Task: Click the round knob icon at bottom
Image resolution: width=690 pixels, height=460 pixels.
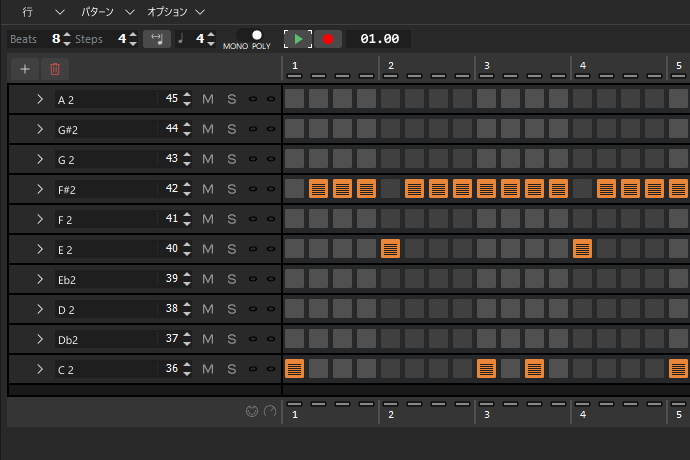Action: pyautogui.click(x=269, y=411)
